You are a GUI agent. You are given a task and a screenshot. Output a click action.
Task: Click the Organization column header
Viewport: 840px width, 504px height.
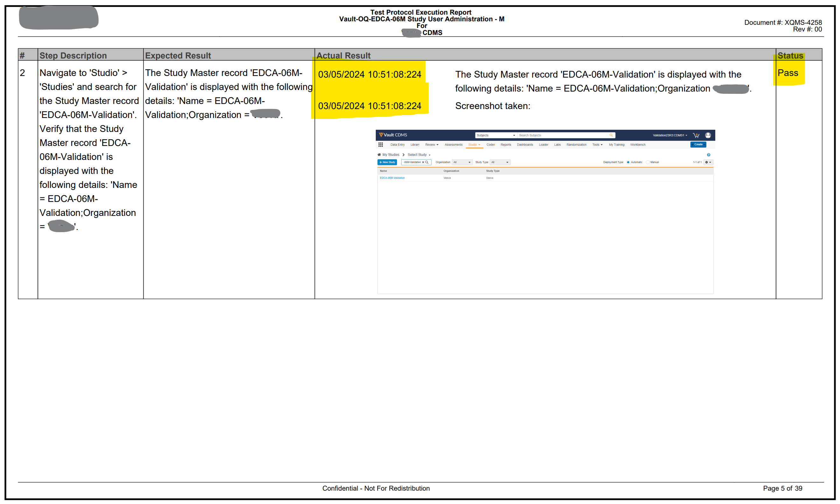451,171
